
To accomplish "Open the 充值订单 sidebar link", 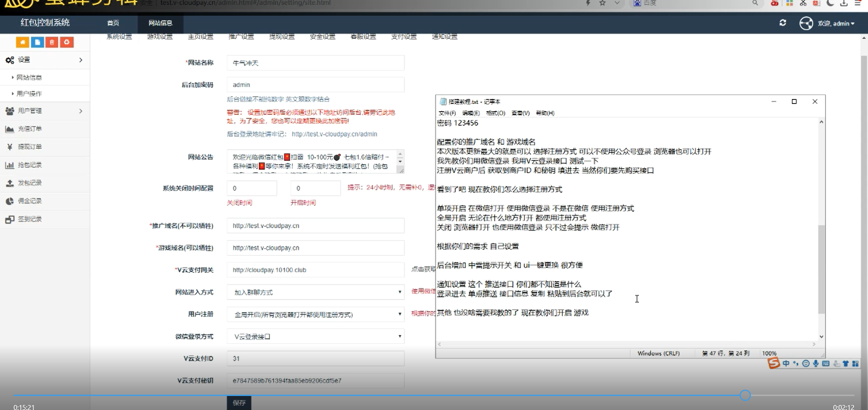I will 45,129.
